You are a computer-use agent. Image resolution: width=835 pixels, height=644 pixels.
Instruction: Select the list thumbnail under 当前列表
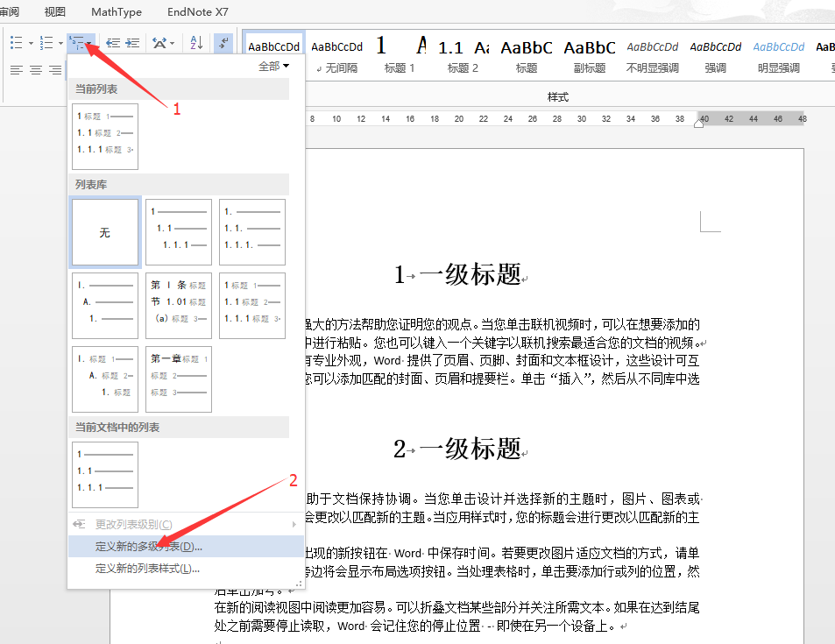(x=105, y=137)
